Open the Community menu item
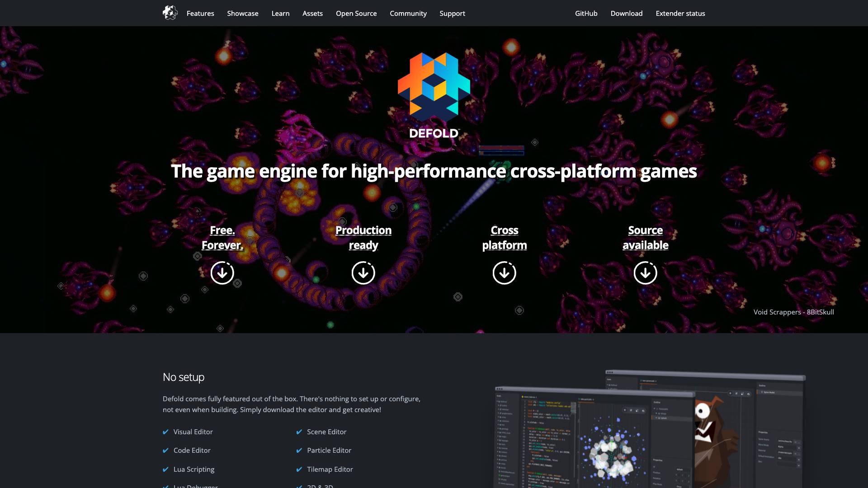 (408, 14)
